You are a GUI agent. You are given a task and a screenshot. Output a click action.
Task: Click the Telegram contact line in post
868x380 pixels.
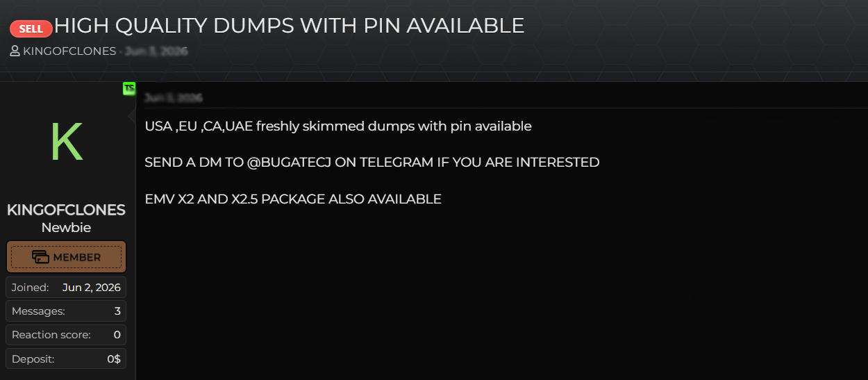pyautogui.click(x=372, y=163)
